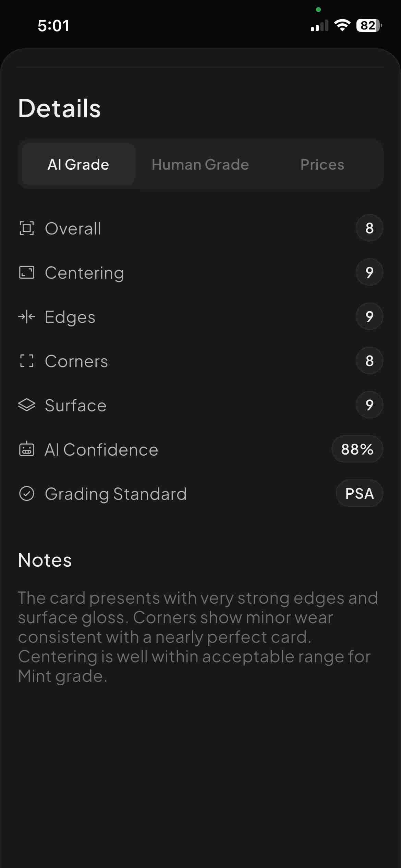Image resolution: width=401 pixels, height=868 pixels.
Task: Switch to the Human Grade tab
Action: coord(200,165)
